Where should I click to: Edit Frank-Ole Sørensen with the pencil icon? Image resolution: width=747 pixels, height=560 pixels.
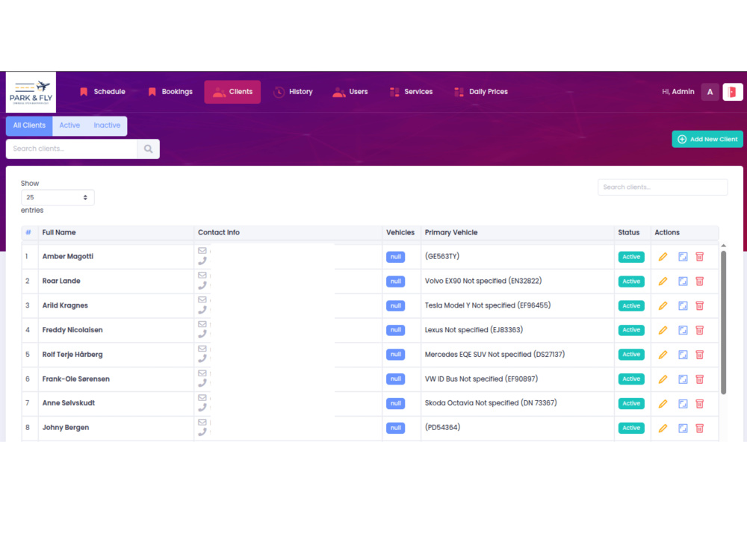point(663,379)
